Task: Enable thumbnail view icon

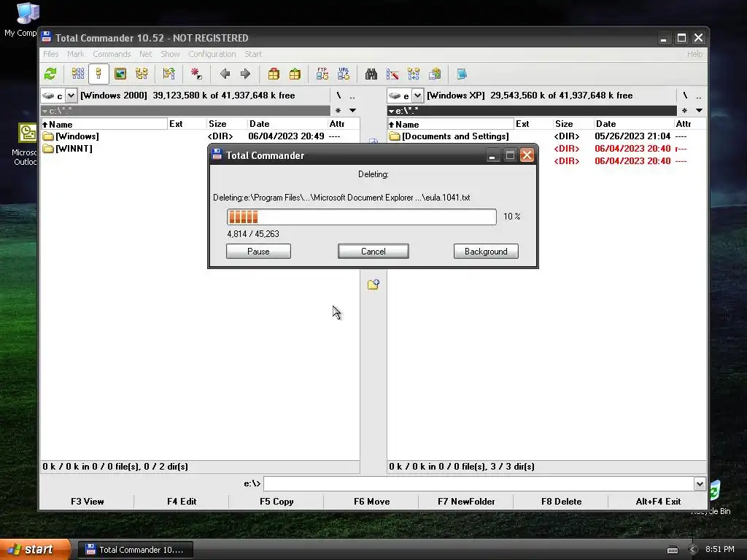Action: pyautogui.click(x=120, y=74)
